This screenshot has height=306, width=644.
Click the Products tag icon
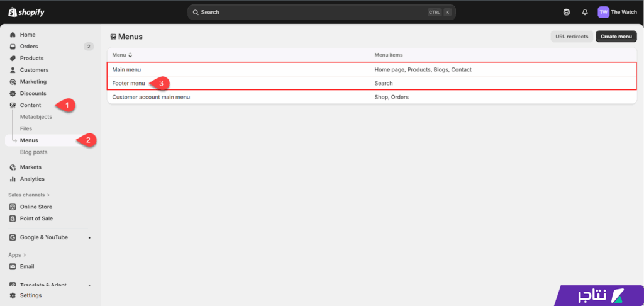13,58
